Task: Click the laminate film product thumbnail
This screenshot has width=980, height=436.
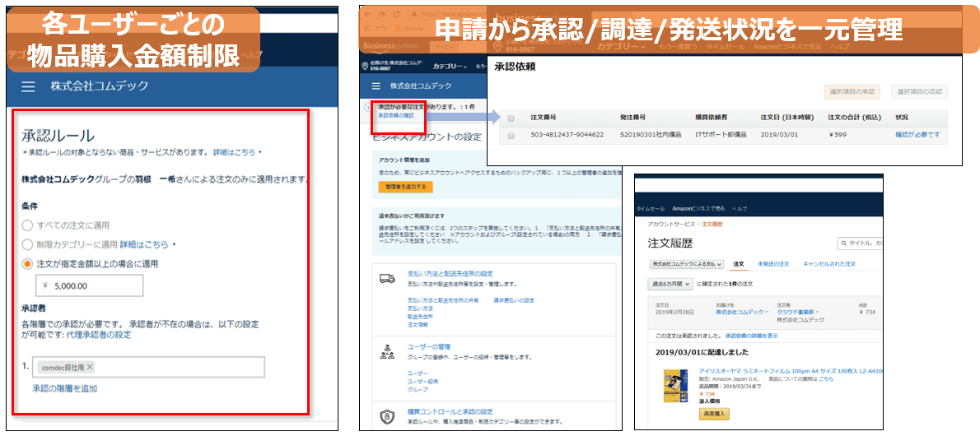Action: (x=676, y=385)
